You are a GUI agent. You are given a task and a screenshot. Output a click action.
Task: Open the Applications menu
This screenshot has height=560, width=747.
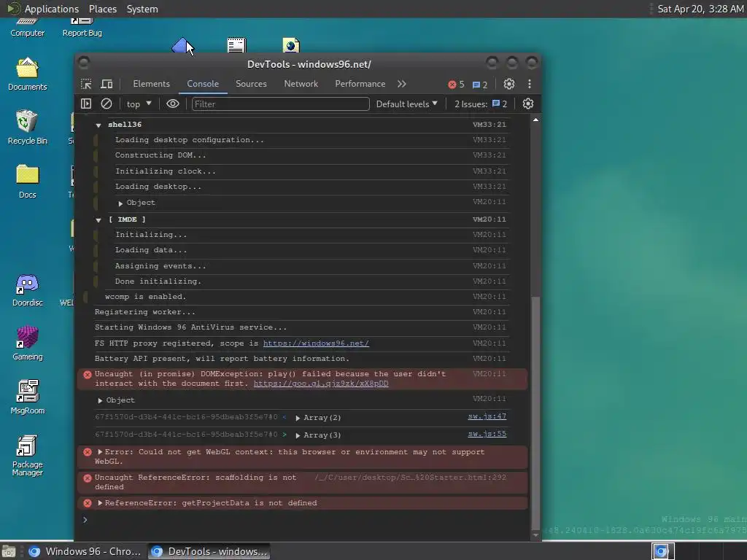click(52, 9)
